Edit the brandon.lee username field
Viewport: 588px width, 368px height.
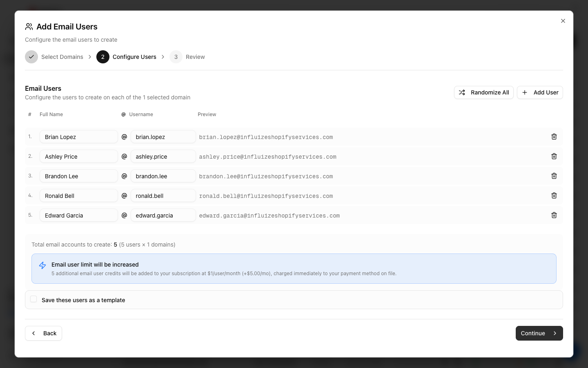pos(163,176)
